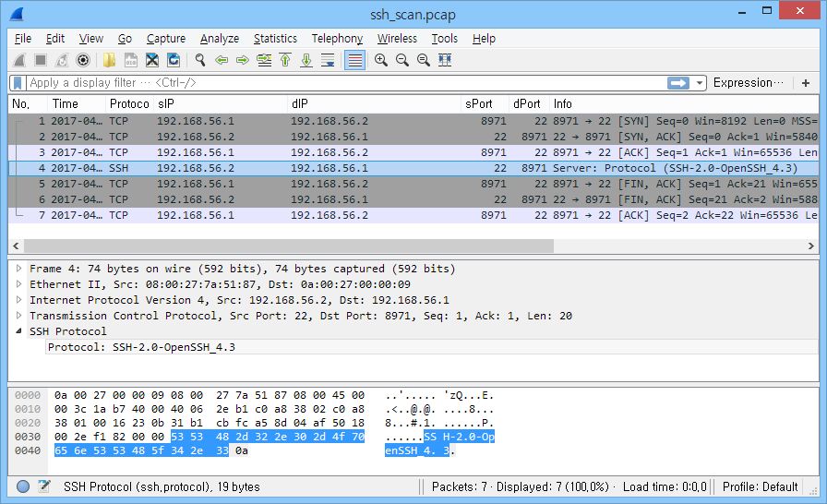
Task: Collapse the SSH Protocol tree node
Action: [x=19, y=331]
